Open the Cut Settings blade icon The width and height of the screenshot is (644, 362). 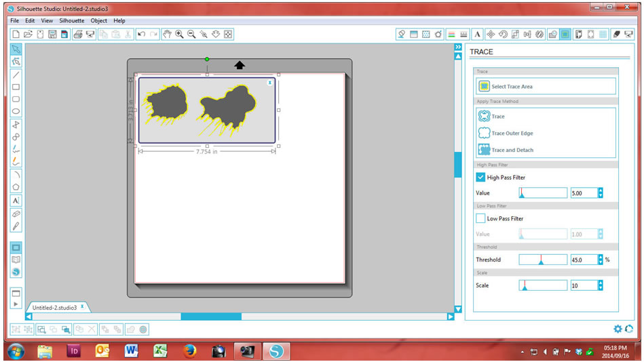[616, 34]
